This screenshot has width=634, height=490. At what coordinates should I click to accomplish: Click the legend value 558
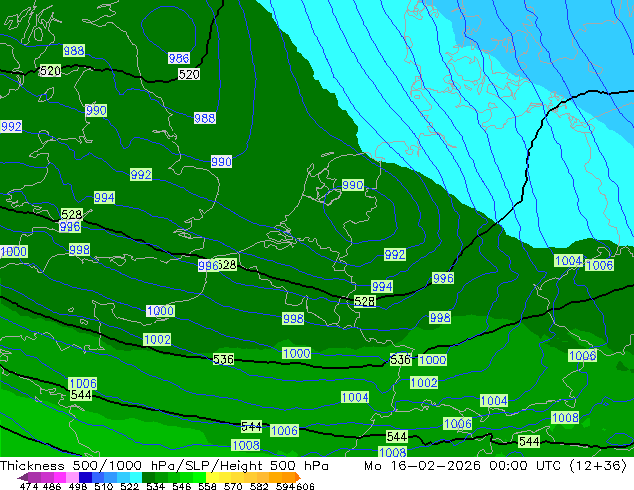(x=207, y=486)
